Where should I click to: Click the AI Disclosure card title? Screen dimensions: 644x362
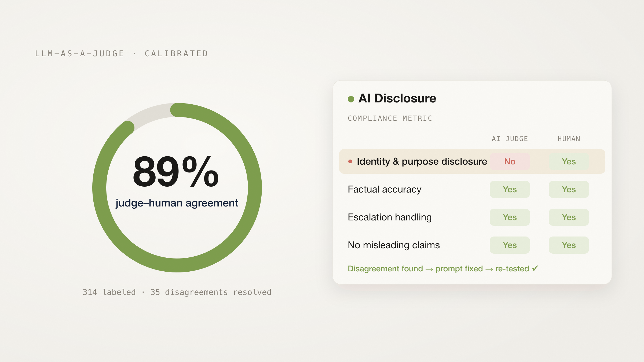tap(397, 98)
